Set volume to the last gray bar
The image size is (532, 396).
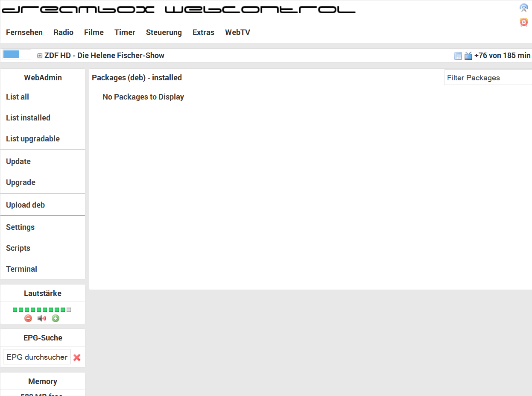(x=69, y=310)
